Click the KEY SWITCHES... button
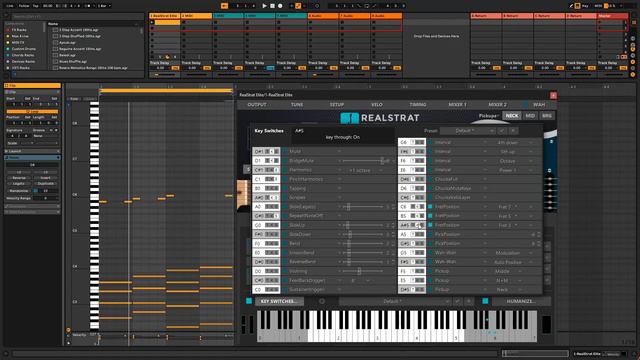 pyautogui.click(x=279, y=301)
